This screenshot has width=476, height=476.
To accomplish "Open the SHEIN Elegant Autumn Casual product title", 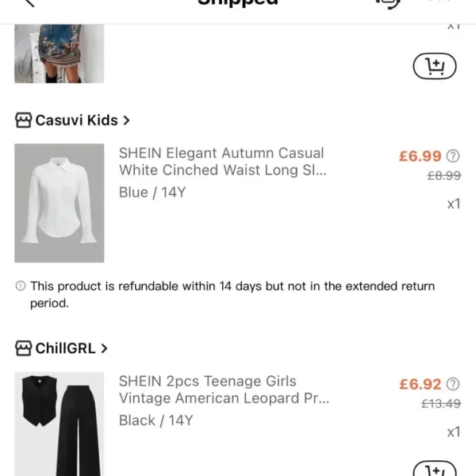I will (221, 161).
